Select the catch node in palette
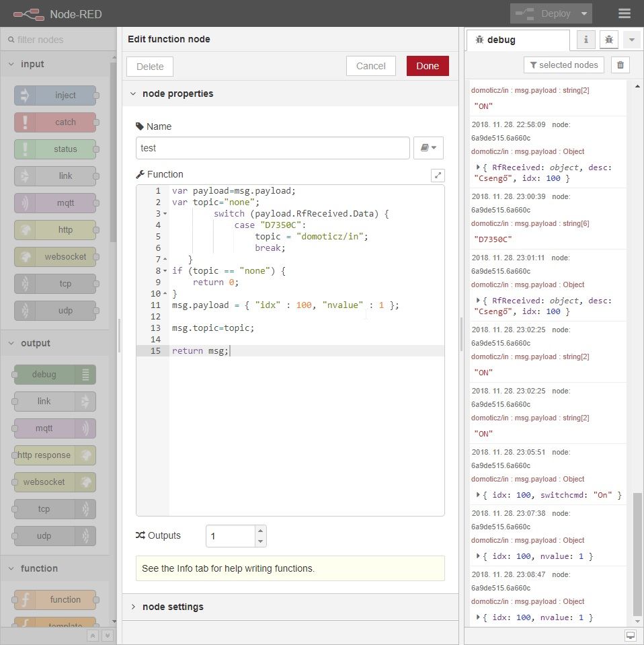The image size is (644, 645). (55, 122)
